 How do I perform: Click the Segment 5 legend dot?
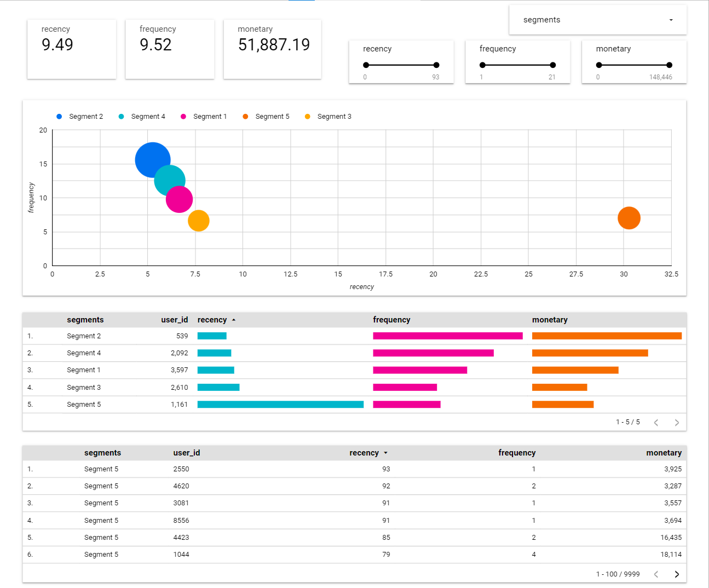coord(245,117)
